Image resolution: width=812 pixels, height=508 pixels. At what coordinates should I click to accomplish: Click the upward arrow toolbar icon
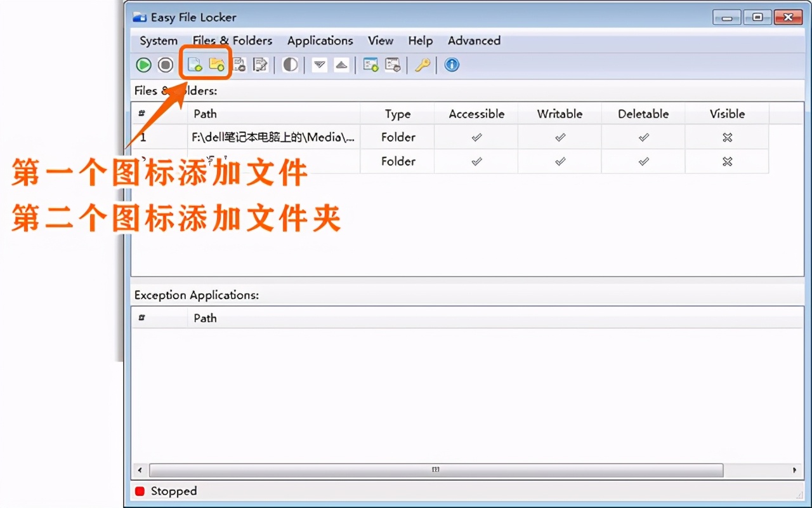341,64
